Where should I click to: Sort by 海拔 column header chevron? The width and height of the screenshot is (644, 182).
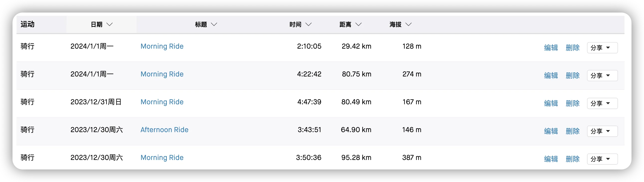(408, 24)
